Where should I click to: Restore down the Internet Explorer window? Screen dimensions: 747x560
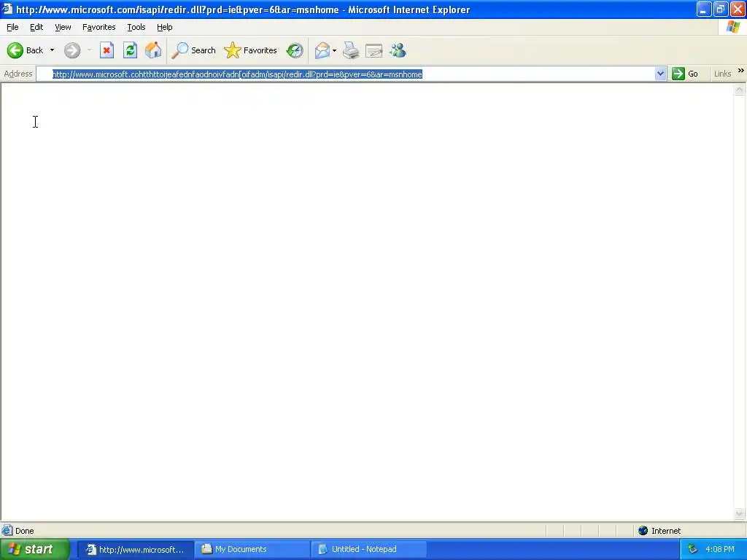coord(720,9)
